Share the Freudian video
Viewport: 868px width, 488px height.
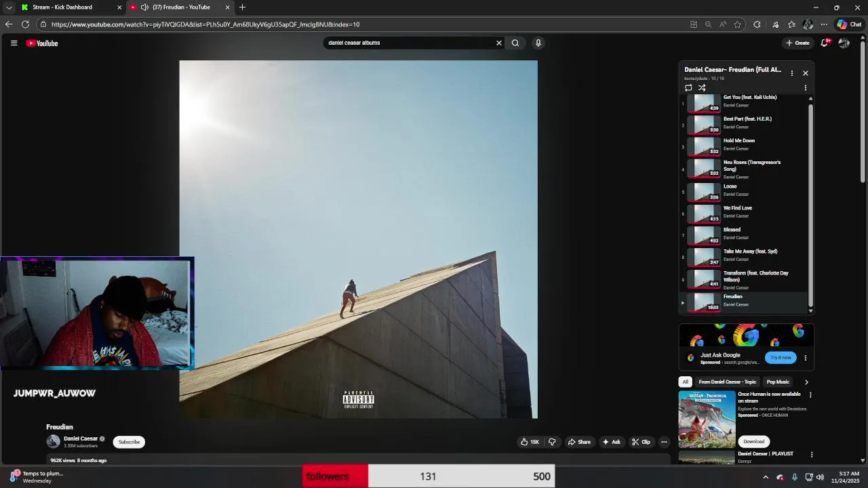click(x=579, y=442)
